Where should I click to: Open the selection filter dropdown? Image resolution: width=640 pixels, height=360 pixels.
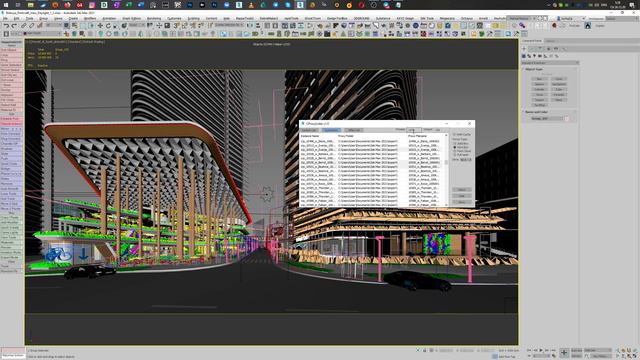point(53,25)
